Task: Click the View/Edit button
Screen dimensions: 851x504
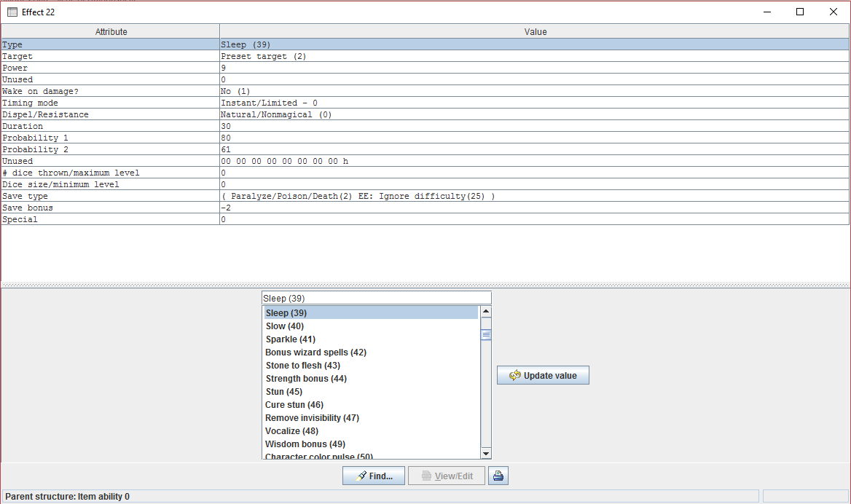Action: (446, 476)
